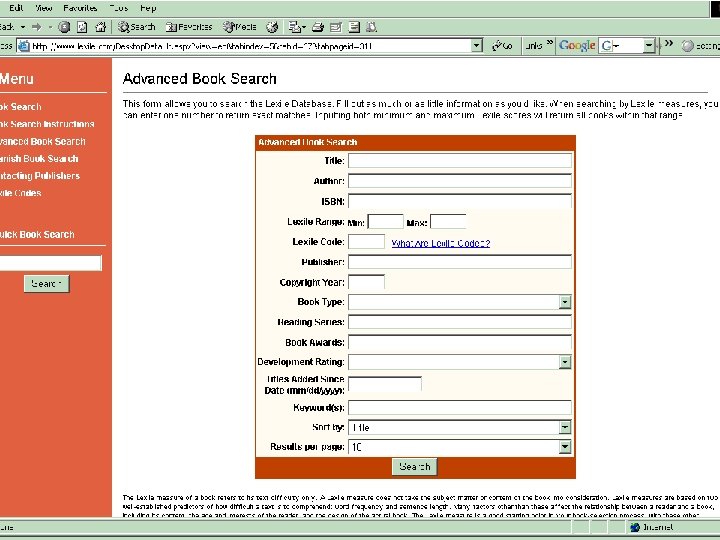Click the Book Awards field
Screen dimensions: 720x540
(460, 342)
